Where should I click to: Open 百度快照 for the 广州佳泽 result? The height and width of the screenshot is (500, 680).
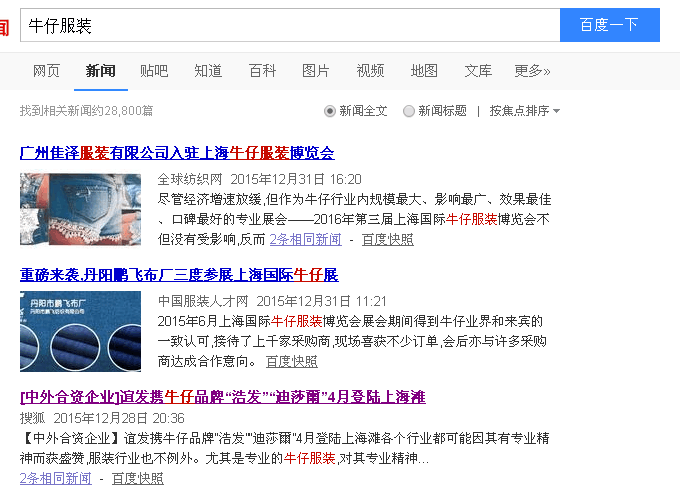pos(388,239)
